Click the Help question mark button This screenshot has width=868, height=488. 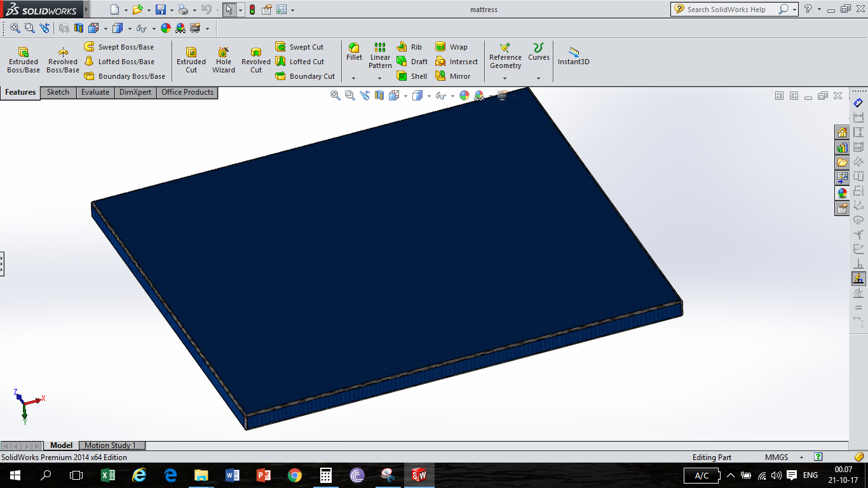point(808,10)
